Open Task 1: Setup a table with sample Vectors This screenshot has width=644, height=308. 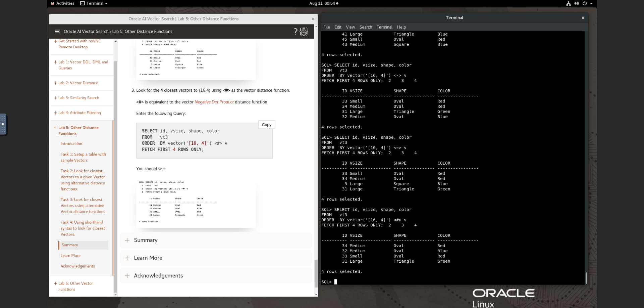coord(83,157)
